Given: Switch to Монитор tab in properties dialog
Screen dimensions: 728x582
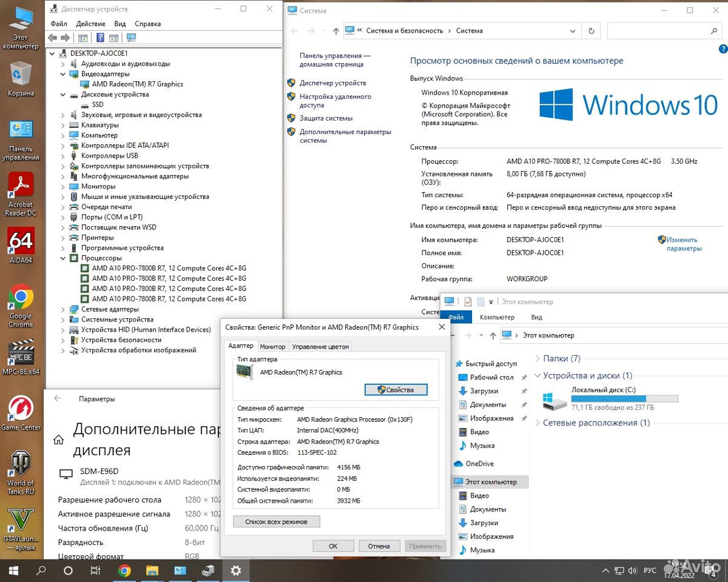Looking at the screenshot, I should point(272,347).
